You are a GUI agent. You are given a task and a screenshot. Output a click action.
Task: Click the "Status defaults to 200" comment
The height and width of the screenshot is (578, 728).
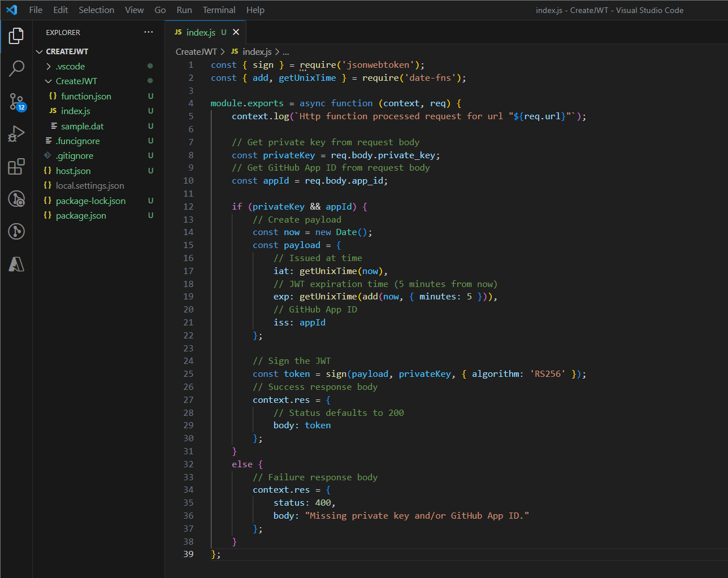[339, 412]
